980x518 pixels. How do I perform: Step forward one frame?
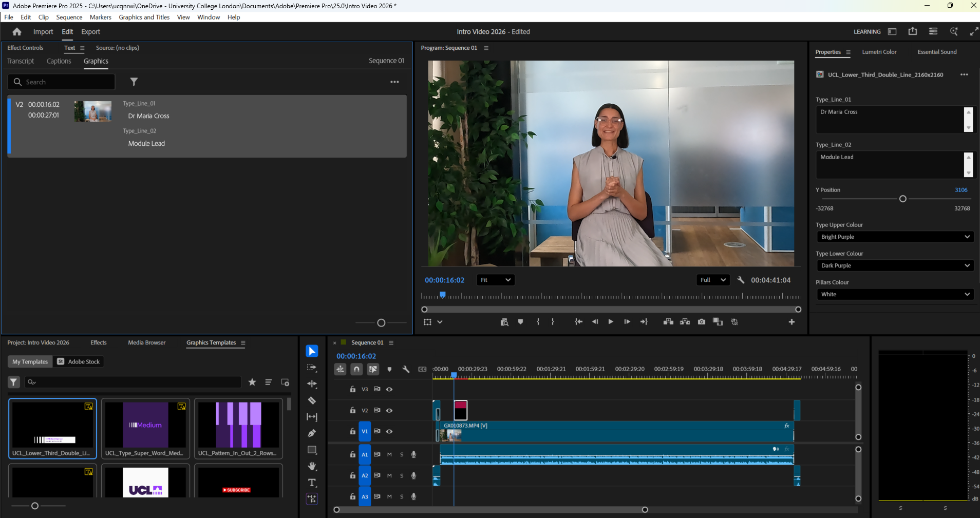point(627,322)
